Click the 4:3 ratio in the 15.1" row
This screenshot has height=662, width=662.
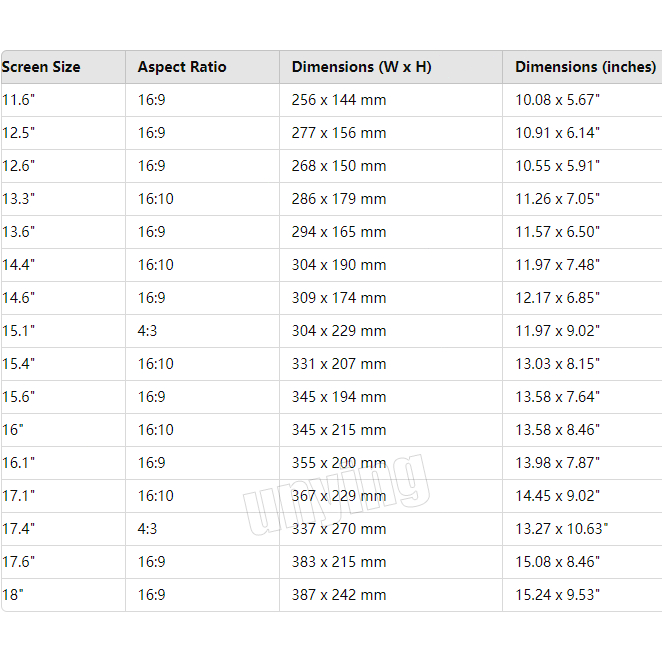coord(148,331)
